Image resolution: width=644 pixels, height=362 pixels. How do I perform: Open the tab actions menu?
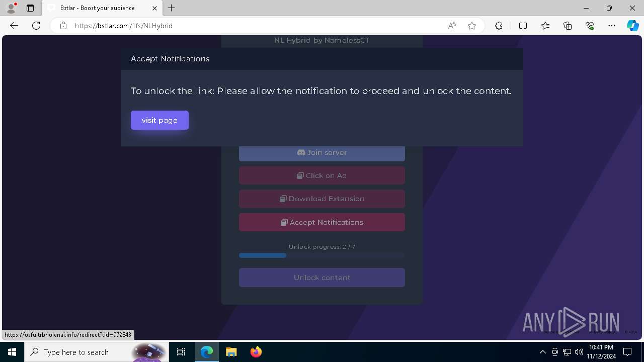tap(30, 8)
